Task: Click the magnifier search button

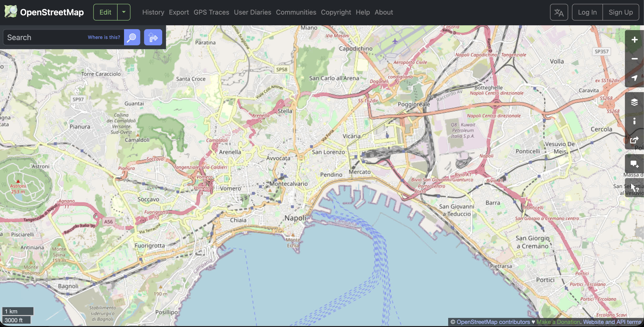Action: pos(132,37)
